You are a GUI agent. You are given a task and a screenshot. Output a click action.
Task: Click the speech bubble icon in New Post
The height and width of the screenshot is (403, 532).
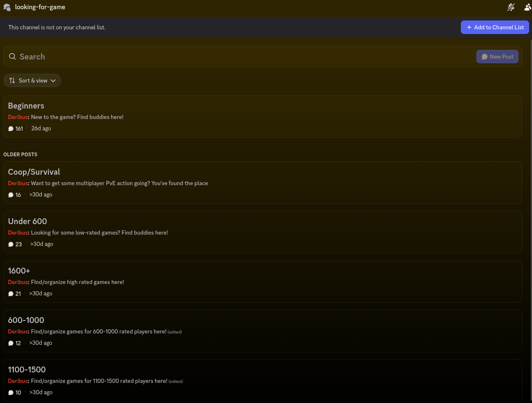coord(485,57)
